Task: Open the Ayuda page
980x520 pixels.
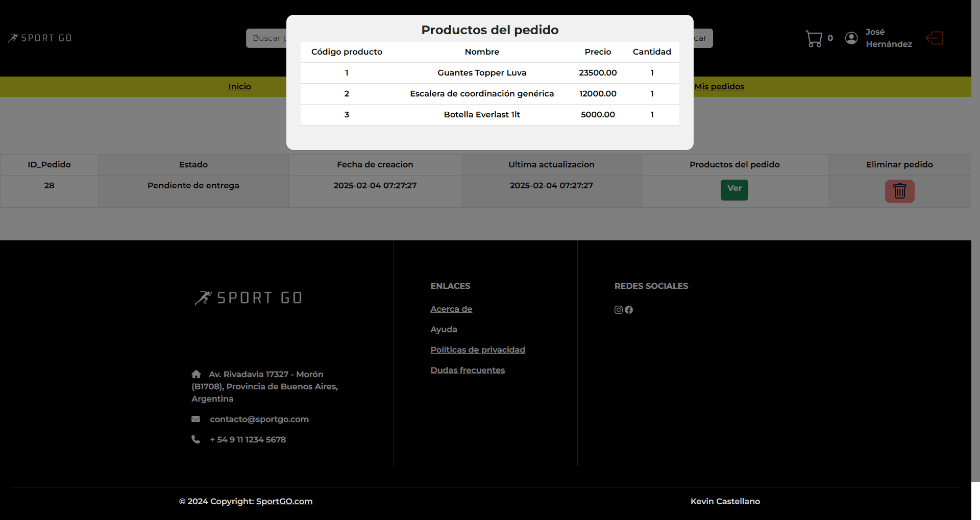Action: tap(444, 329)
